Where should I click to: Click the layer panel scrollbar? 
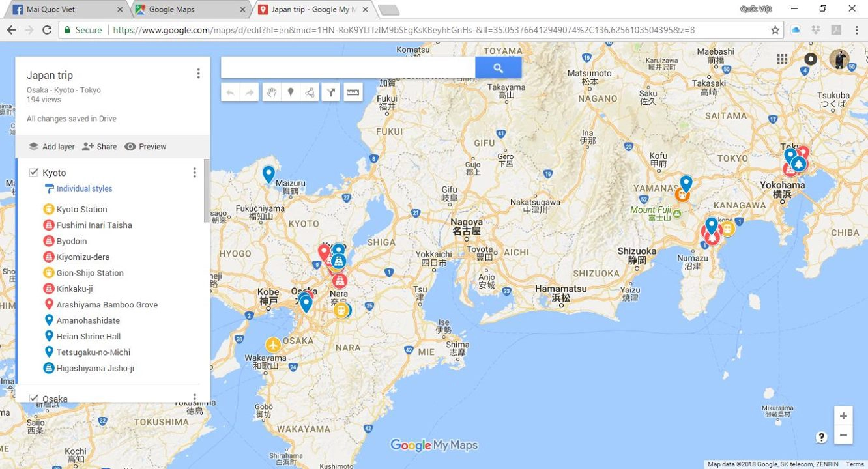(207, 190)
